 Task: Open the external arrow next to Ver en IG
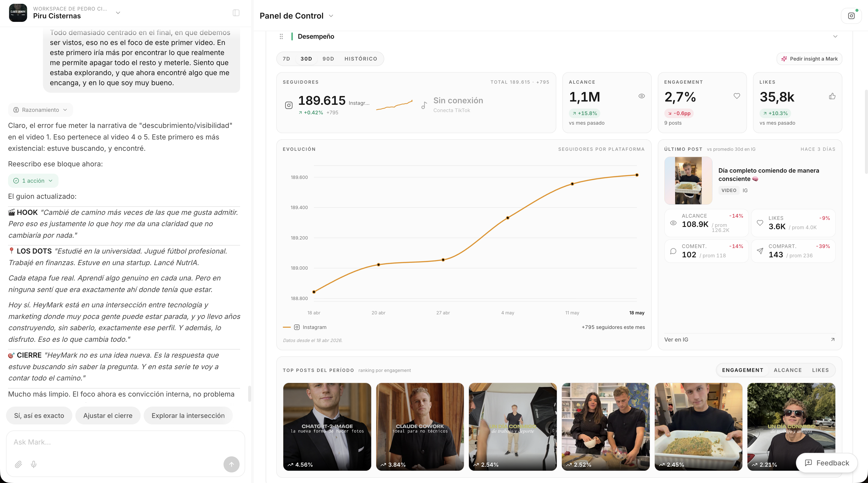pos(833,340)
